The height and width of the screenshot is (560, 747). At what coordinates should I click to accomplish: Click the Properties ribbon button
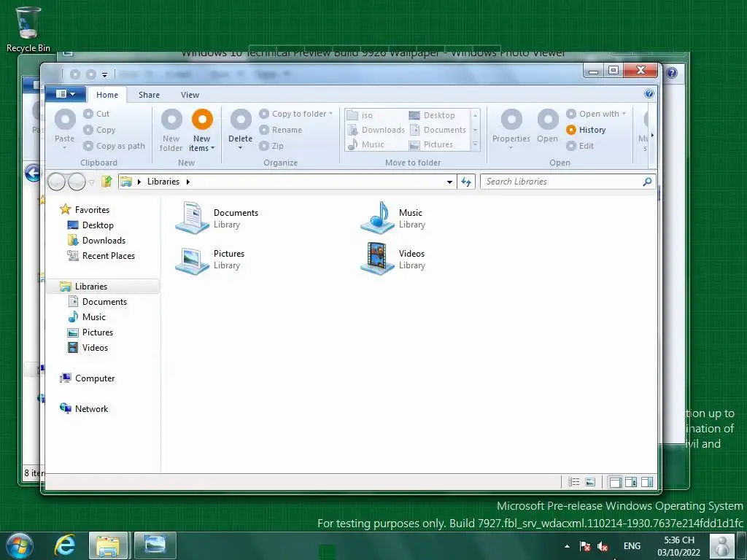coord(511,129)
